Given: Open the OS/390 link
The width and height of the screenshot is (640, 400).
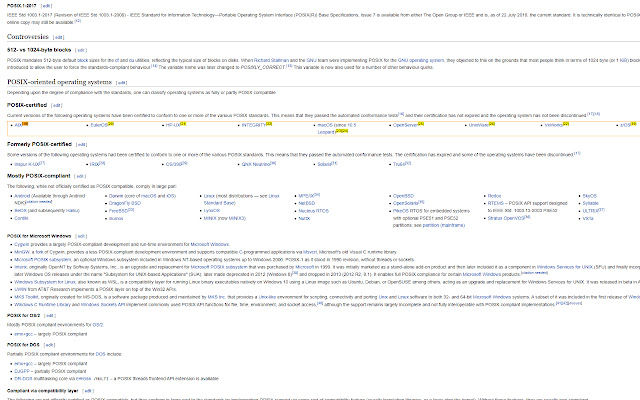Looking at the screenshot, I should [x=173, y=164].
